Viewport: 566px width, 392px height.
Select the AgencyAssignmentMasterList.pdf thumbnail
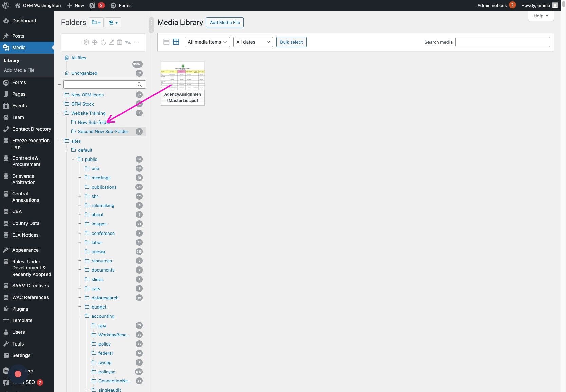[183, 83]
